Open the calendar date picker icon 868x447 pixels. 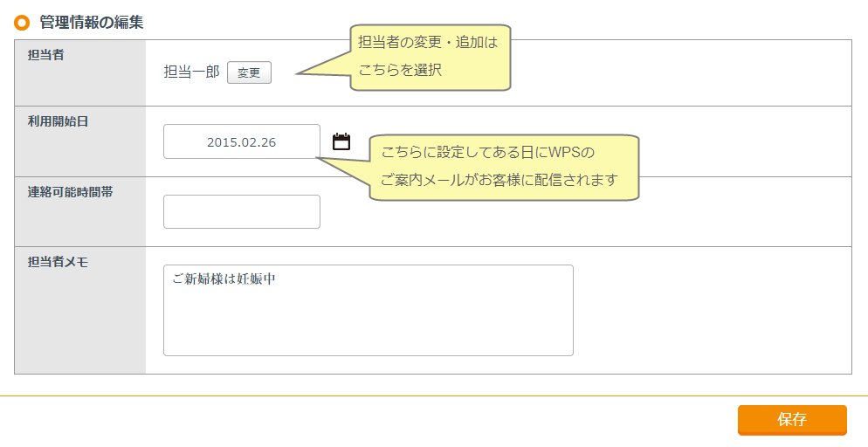pos(341,141)
